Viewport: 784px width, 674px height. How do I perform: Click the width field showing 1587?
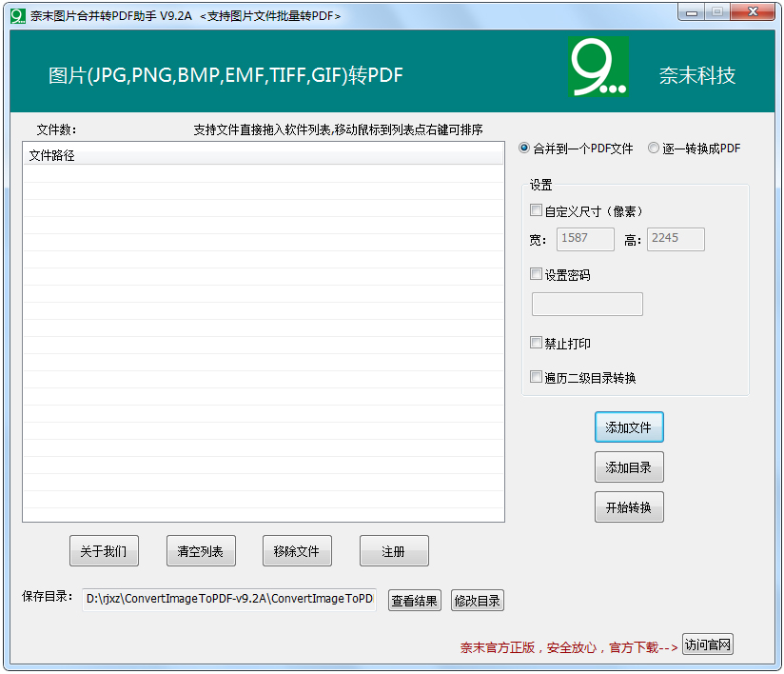585,239
